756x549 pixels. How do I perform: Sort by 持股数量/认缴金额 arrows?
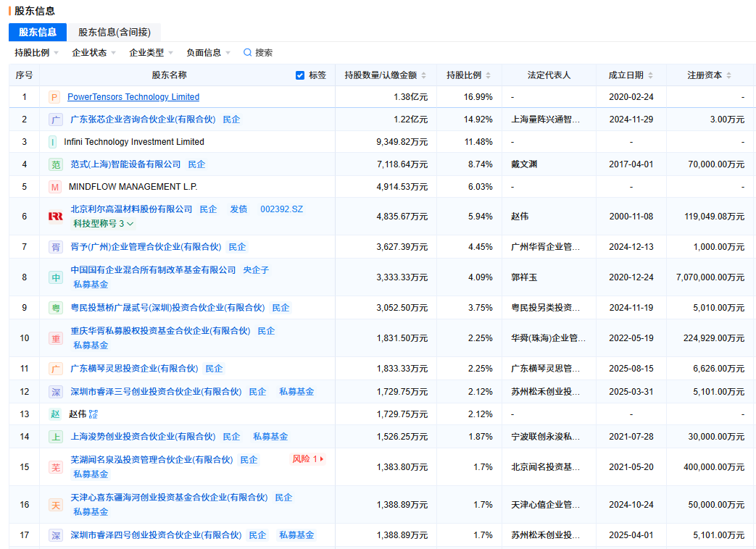(x=424, y=75)
